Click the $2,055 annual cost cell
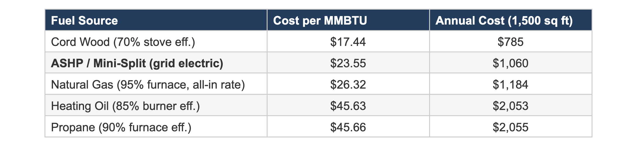This screenshot has width=644, height=162. point(510,127)
